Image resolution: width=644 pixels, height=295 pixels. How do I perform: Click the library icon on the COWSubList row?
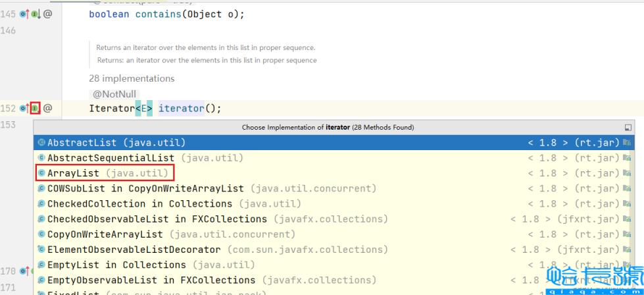click(x=627, y=188)
